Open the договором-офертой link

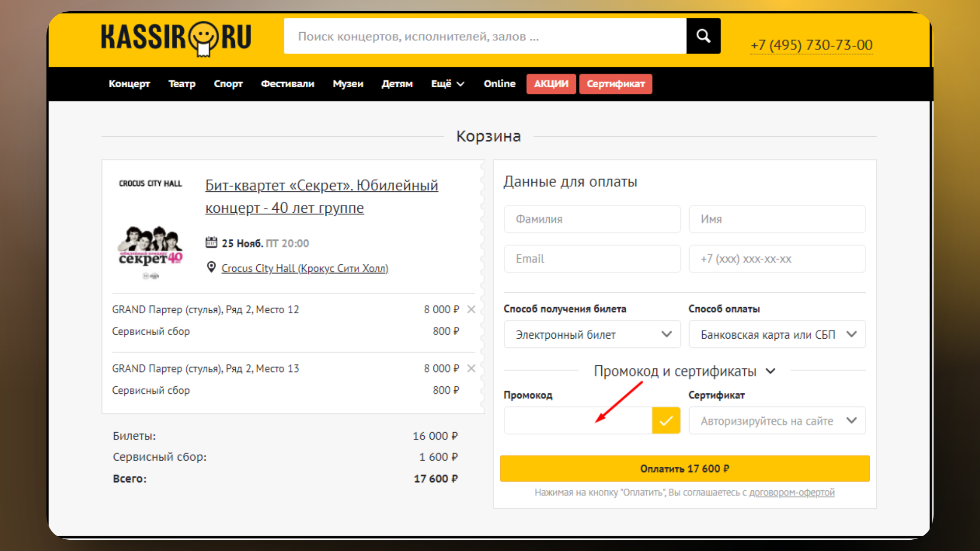[x=792, y=492]
